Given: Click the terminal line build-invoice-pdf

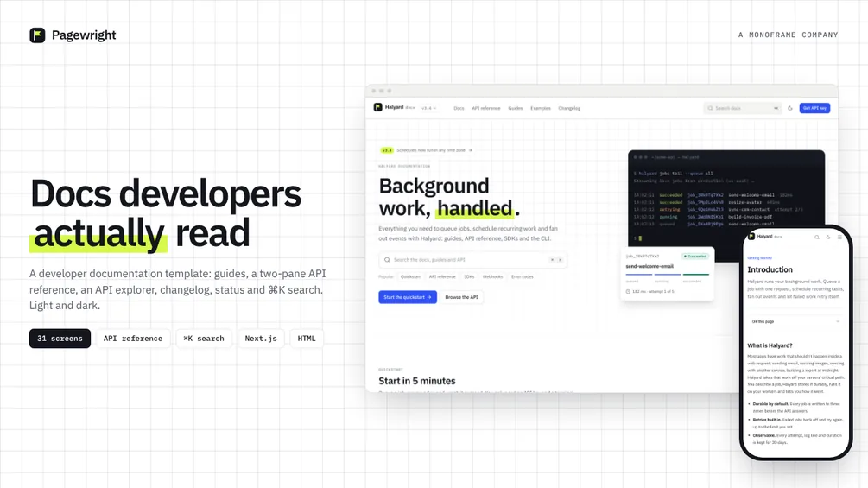Looking at the screenshot, I should point(703,217).
